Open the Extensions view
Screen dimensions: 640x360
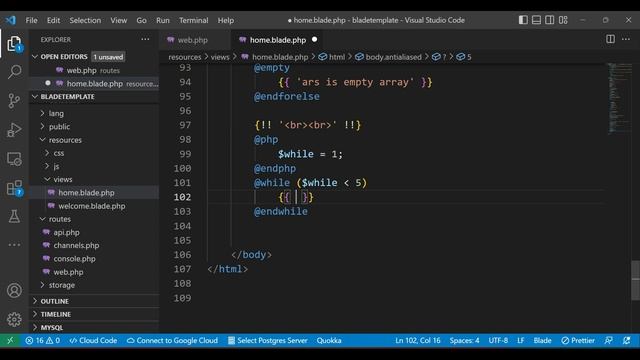[x=14, y=188]
